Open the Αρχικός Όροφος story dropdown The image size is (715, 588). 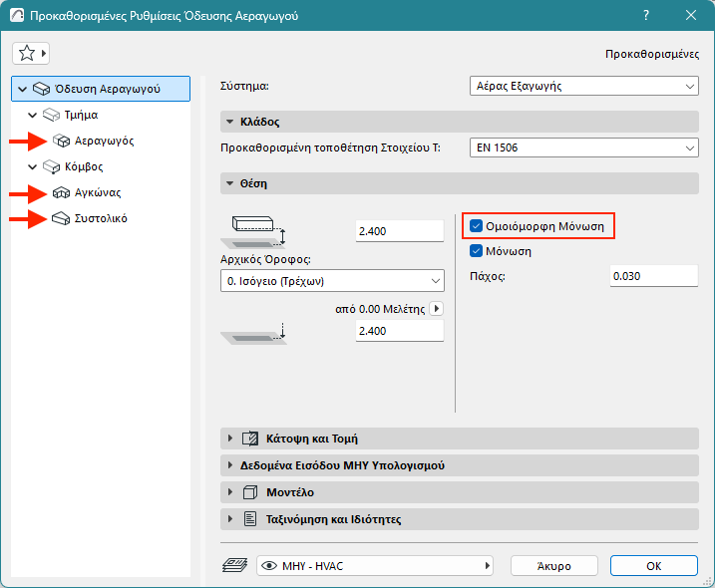coord(332,281)
